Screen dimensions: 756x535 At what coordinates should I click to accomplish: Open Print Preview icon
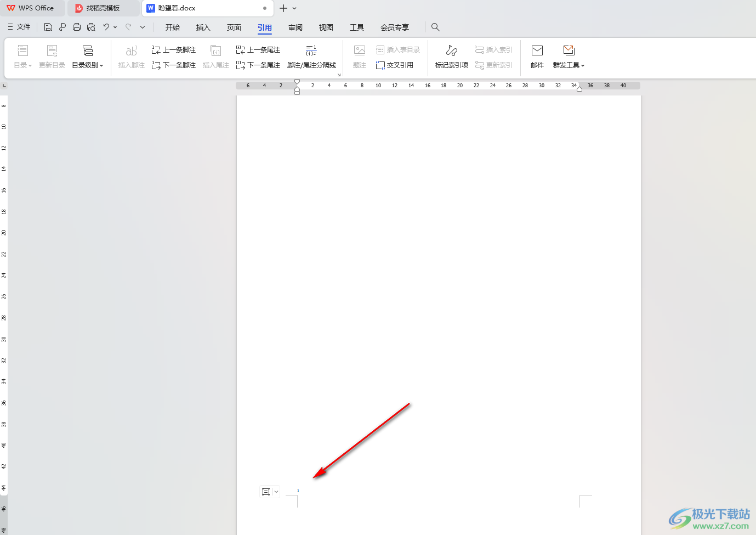pos(91,27)
